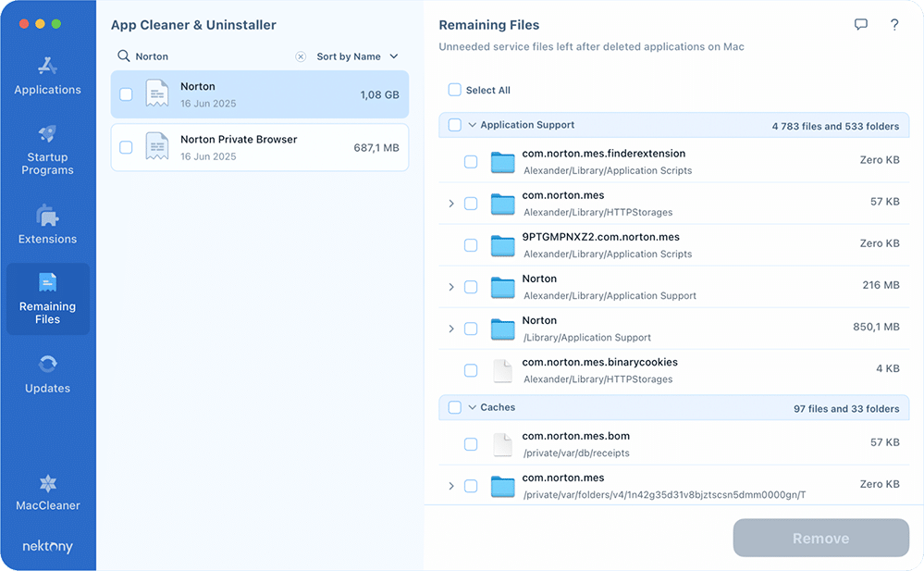Click the 850,1 MB size value
Screen dimensions: 924x571
(x=876, y=327)
